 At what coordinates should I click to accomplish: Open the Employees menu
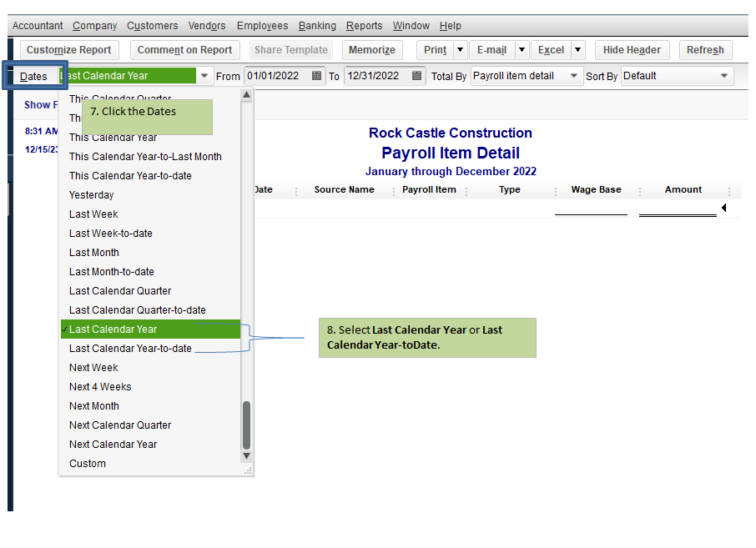pyautogui.click(x=262, y=26)
